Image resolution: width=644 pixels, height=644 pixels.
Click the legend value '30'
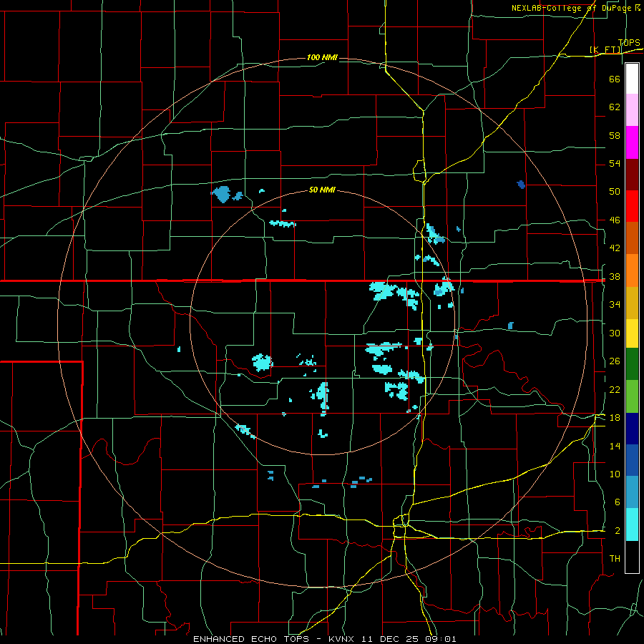point(615,333)
